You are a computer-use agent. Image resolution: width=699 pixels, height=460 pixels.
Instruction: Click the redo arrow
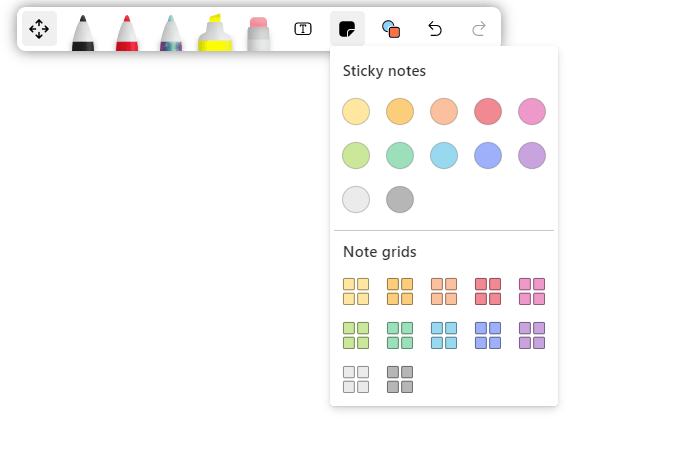coord(479,29)
